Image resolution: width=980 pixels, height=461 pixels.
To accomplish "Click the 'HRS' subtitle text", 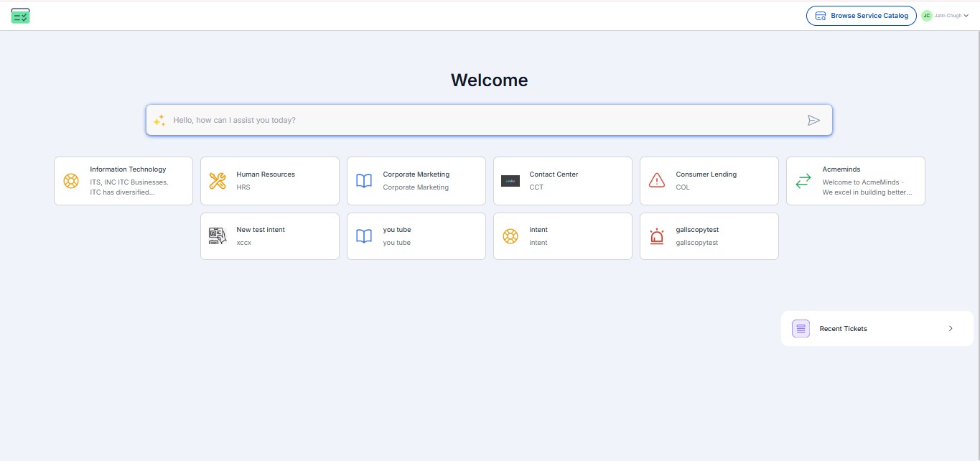I will click(x=243, y=187).
